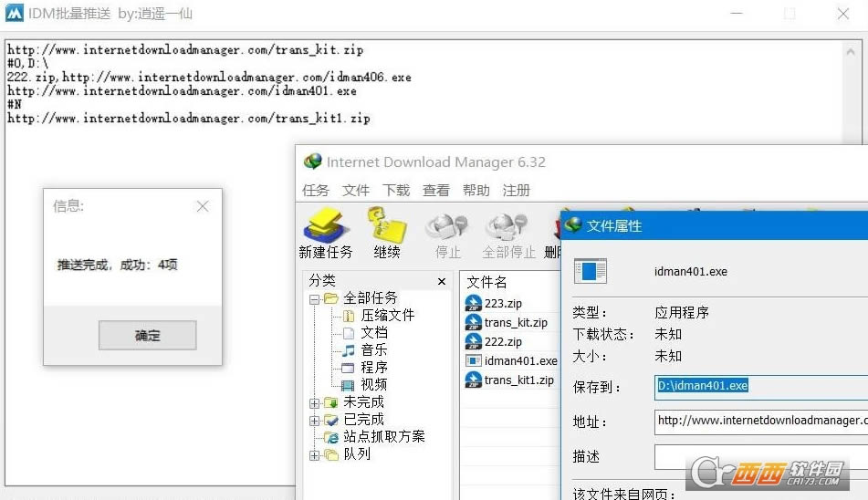Select 站点抓取方案 in the tree

pyautogui.click(x=384, y=436)
